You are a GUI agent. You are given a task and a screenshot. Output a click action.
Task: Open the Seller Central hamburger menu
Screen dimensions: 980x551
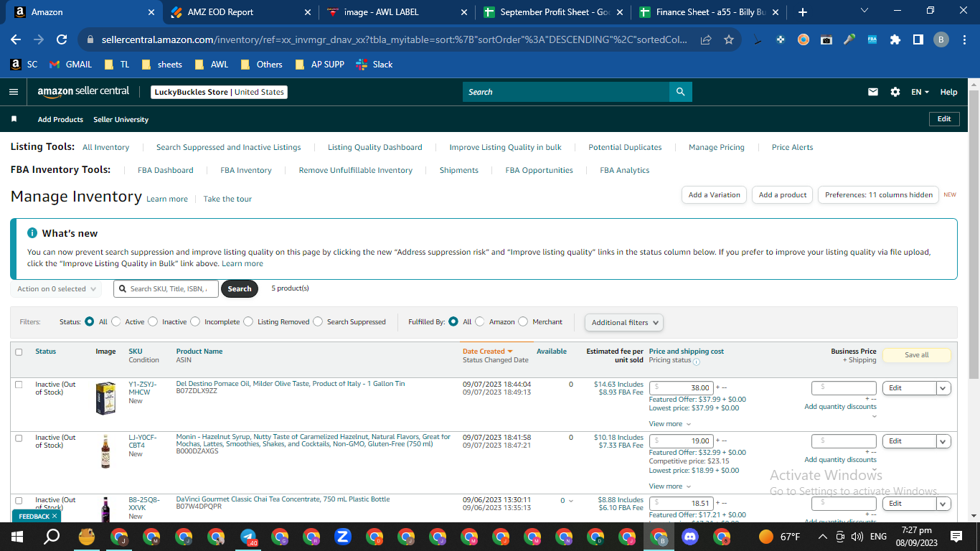click(13, 92)
